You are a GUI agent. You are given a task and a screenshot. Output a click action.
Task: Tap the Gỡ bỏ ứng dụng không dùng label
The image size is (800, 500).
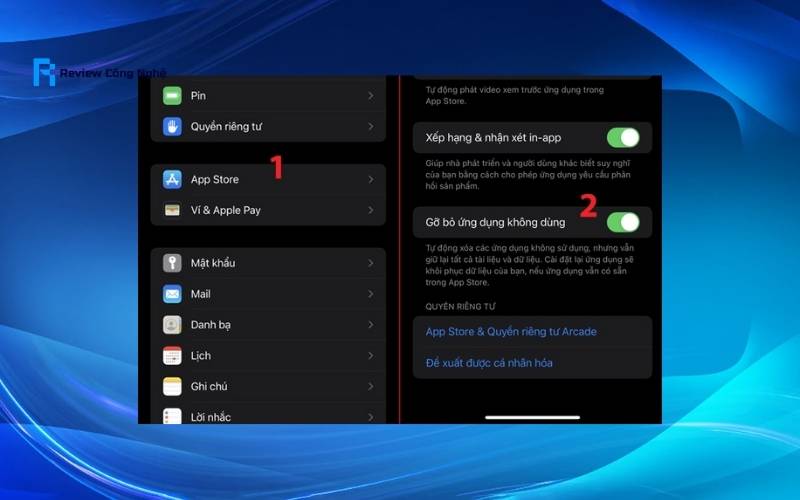point(495,222)
